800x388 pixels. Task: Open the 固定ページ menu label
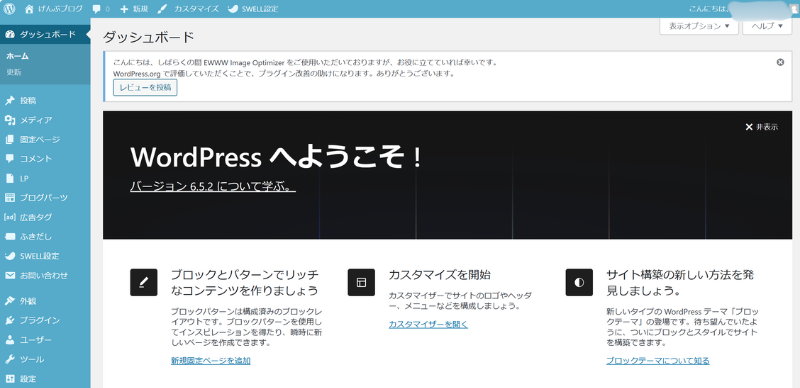(40, 139)
